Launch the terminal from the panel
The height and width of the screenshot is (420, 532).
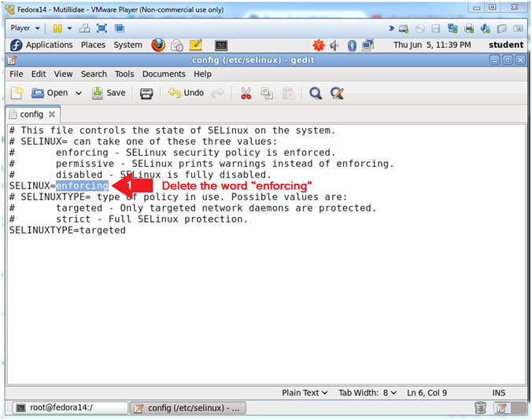(221, 45)
